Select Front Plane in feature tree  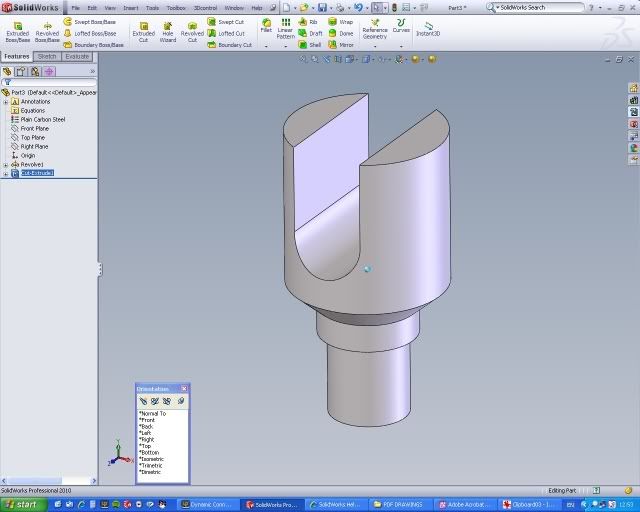[x=34, y=128]
